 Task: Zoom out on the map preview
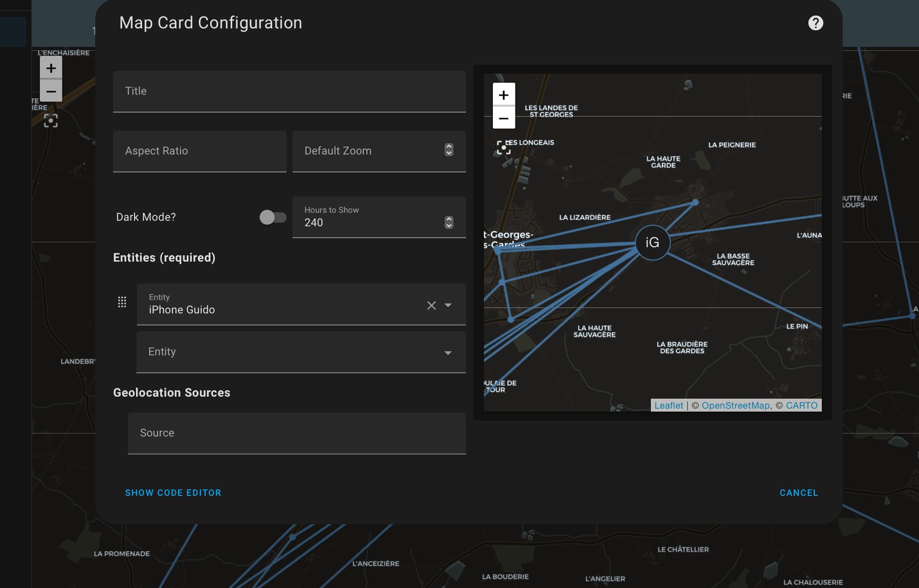tap(503, 118)
